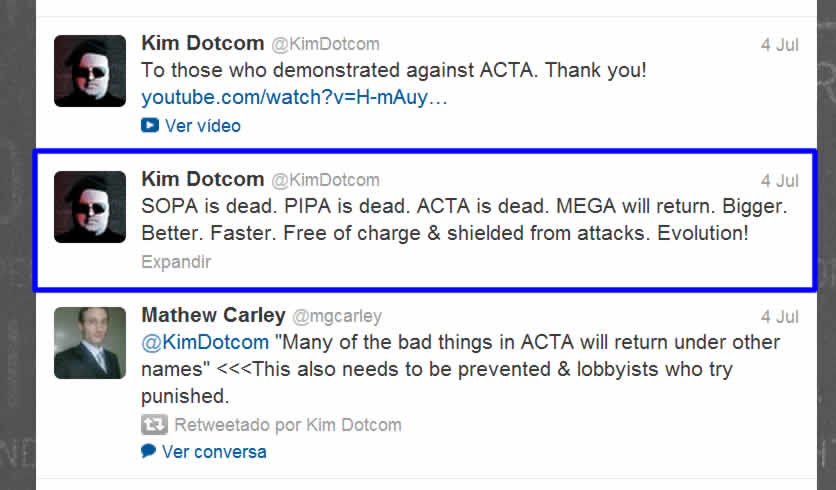The height and width of the screenshot is (490, 836).
Task: Expand the SOPA is dead tweet via Expandir
Action: [176, 261]
